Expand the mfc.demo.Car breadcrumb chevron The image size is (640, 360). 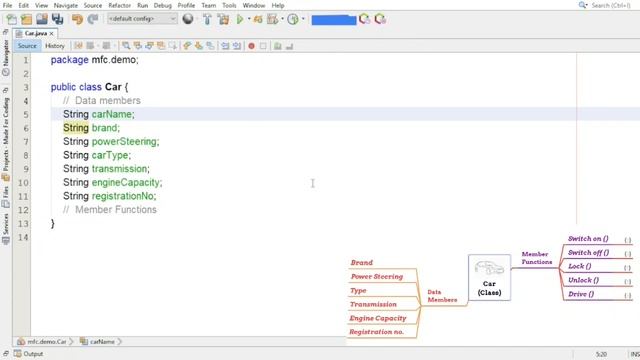pos(71,342)
